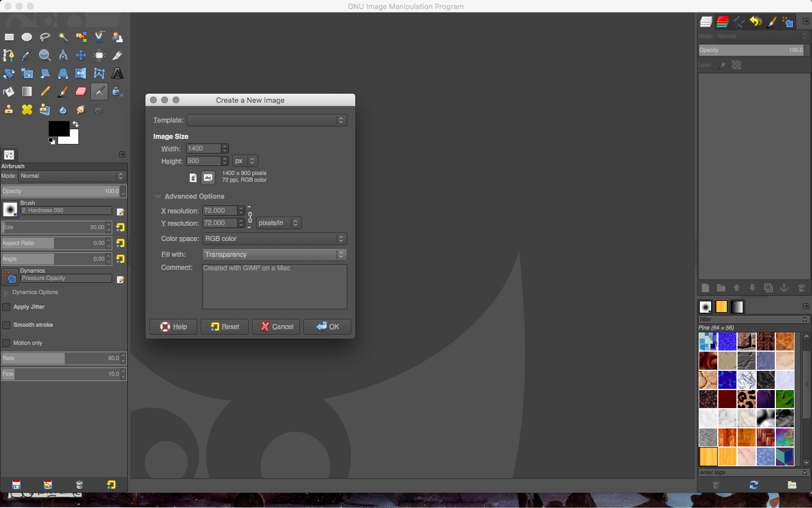
Task: Expand the Dynamics Options section
Action: pyautogui.click(x=6, y=292)
